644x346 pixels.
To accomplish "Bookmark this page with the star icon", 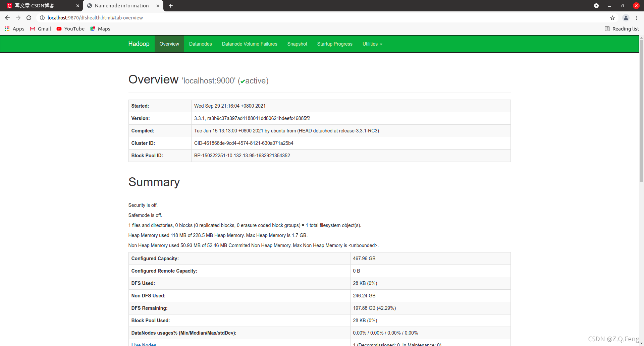I will click(x=612, y=18).
